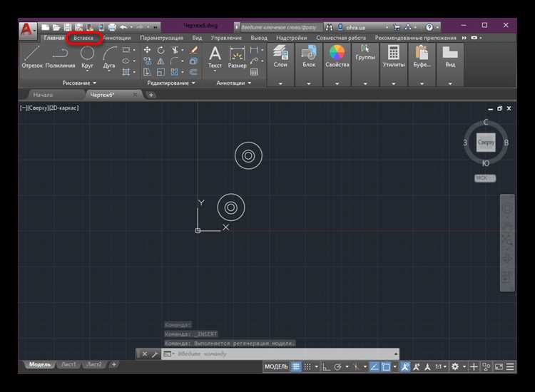Click the Erase tool icon
Viewport: 535px width, 392px height.
click(193, 50)
